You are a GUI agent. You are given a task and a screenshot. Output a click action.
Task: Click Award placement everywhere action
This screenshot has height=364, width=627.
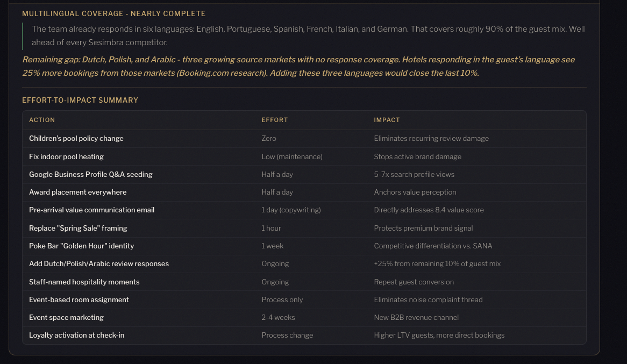click(x=78, y=192)
